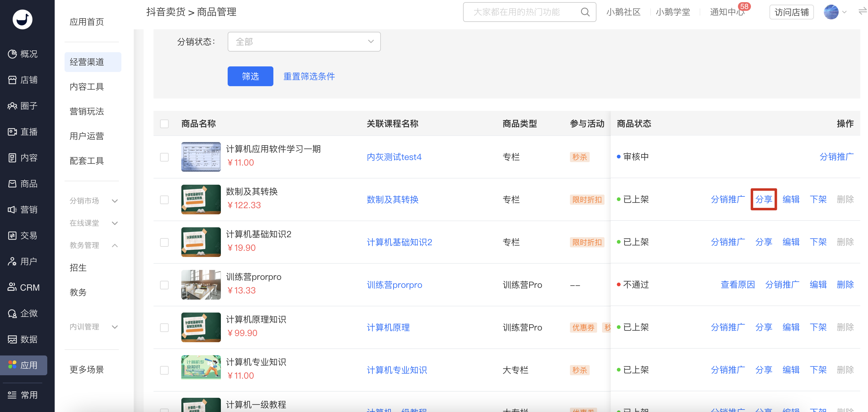
Task: Open 小鹅社区 link
Action: (623, 12)
